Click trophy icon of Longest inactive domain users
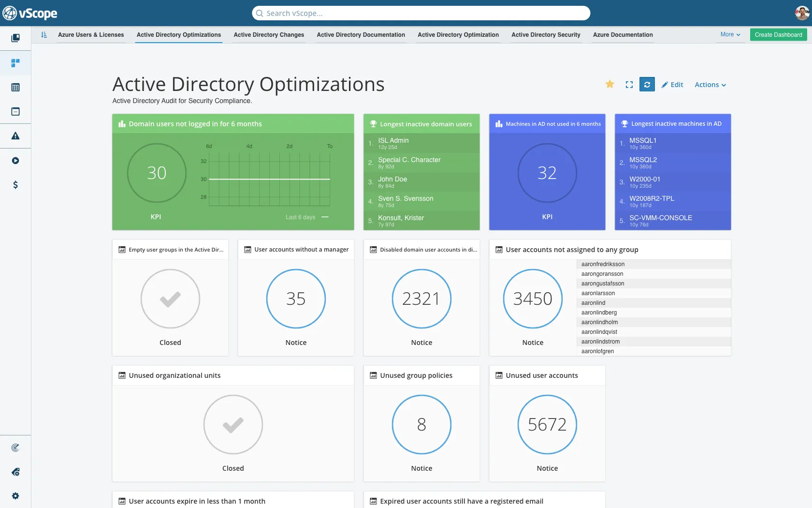 click(373, 124)
